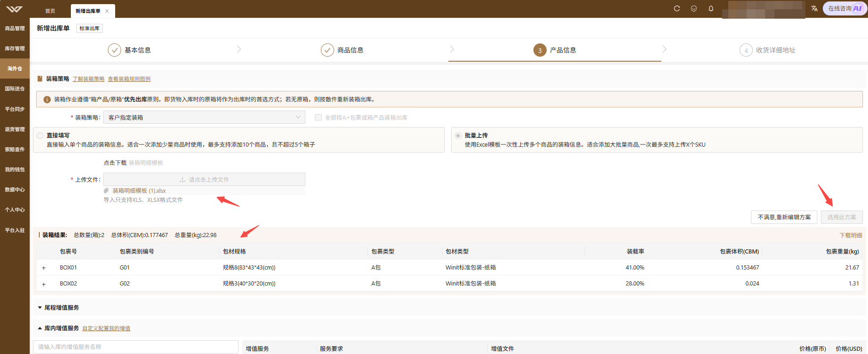Close the 新增出库单 tab
This screenshot has height=354, width=868.
click(x=107, y=11)
